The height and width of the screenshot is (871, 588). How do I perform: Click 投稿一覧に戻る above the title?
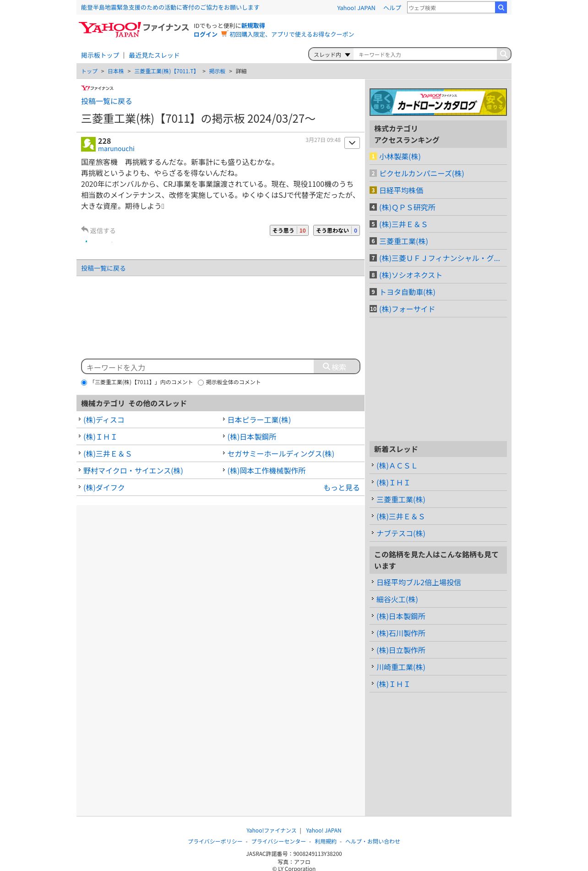pyautogui.click(x=106, y=101)
